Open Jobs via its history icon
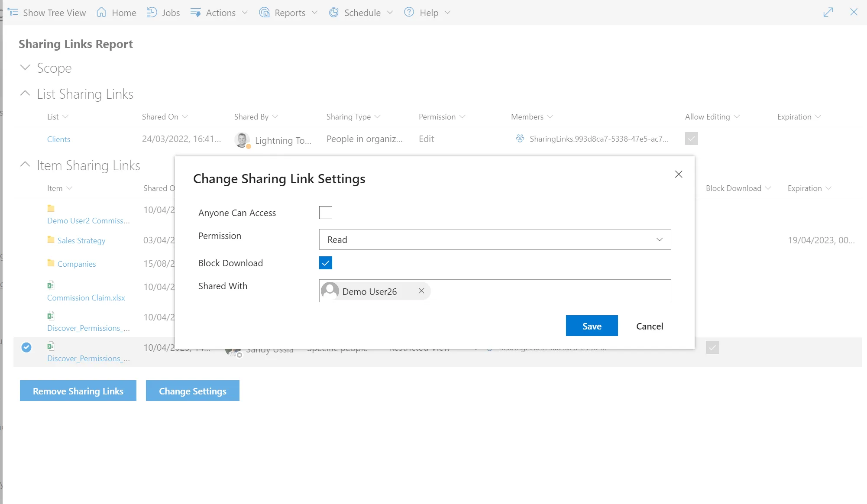 152,12
